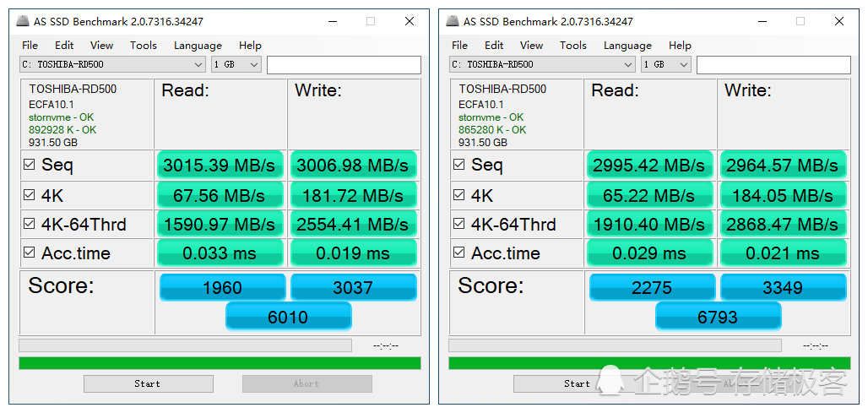Open the drive selector dropdown in left window
Screen dimensions: 868x413
(113, 65)
